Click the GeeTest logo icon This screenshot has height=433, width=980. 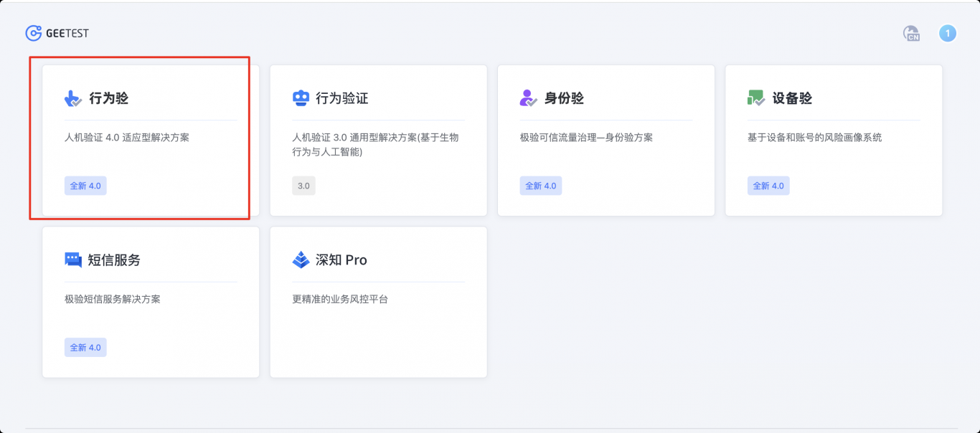coord(32,32)
